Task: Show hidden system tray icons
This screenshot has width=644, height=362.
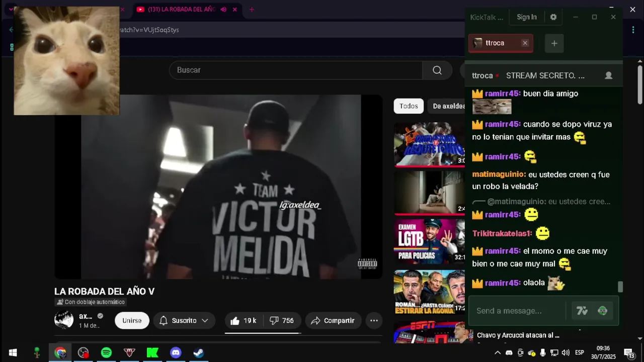Action: tap(498, 352)
